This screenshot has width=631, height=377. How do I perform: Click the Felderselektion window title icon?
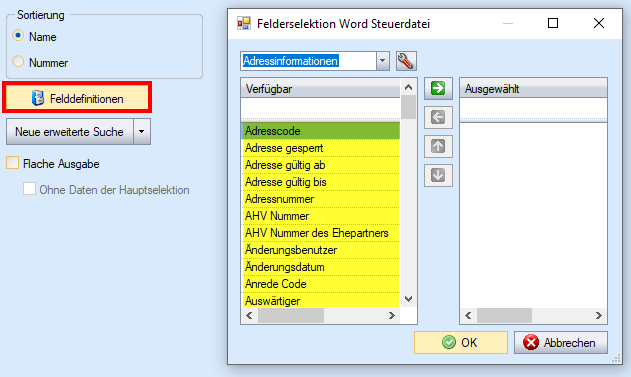pos(244,23)
